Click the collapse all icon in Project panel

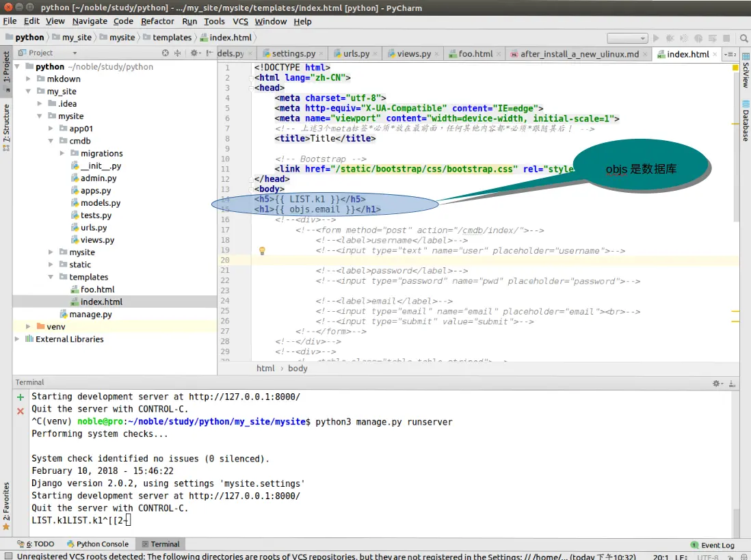(x=178, y=53)
